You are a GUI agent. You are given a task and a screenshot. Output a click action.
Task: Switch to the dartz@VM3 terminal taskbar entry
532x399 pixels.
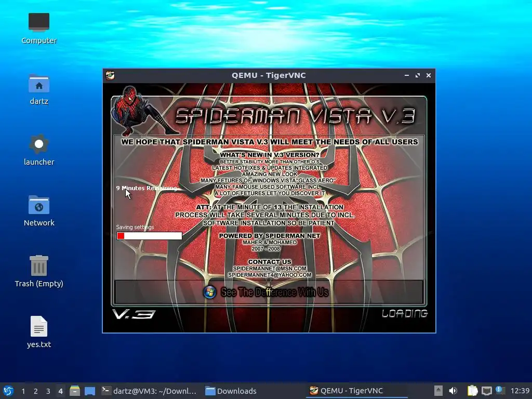[149, 391]
